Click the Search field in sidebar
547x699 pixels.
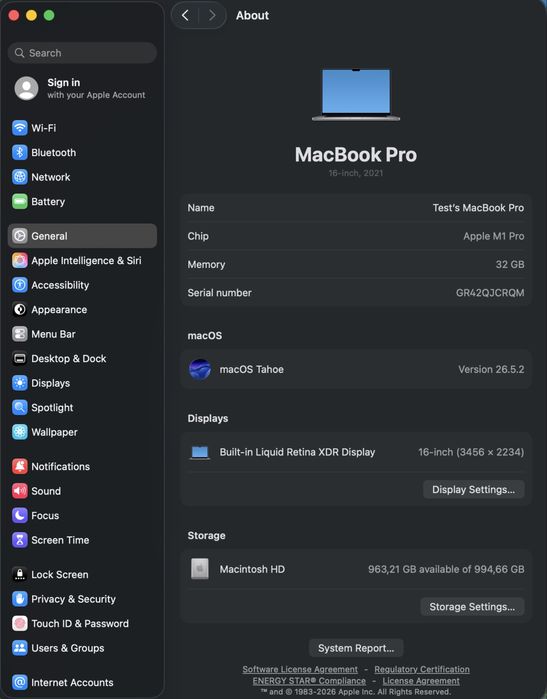coord(82,53)
